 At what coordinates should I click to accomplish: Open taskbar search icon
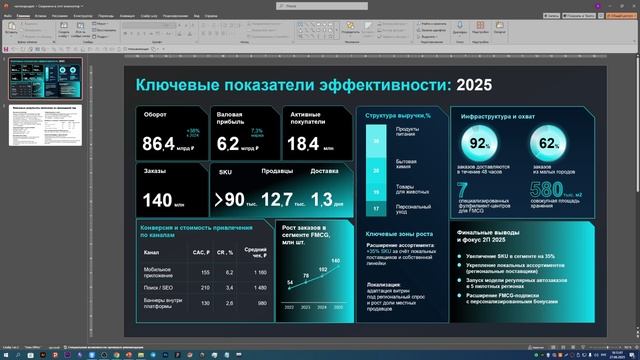[18, 355]
